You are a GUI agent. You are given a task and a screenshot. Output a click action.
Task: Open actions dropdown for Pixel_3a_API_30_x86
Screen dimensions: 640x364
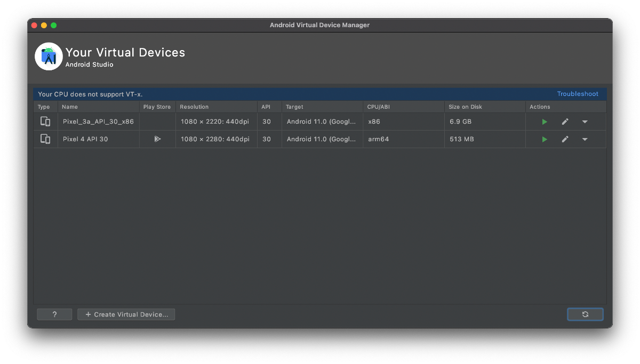pos(585,122)
